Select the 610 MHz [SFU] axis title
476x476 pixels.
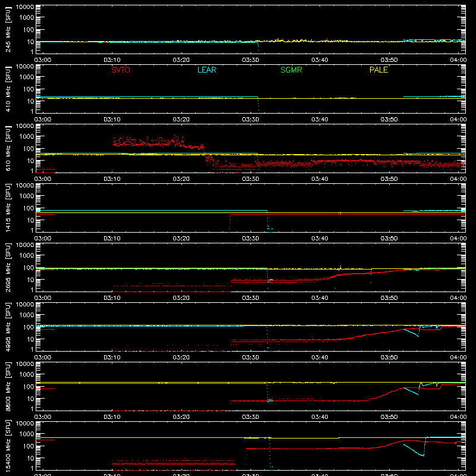pyautogui.click(x=8, y=149)
